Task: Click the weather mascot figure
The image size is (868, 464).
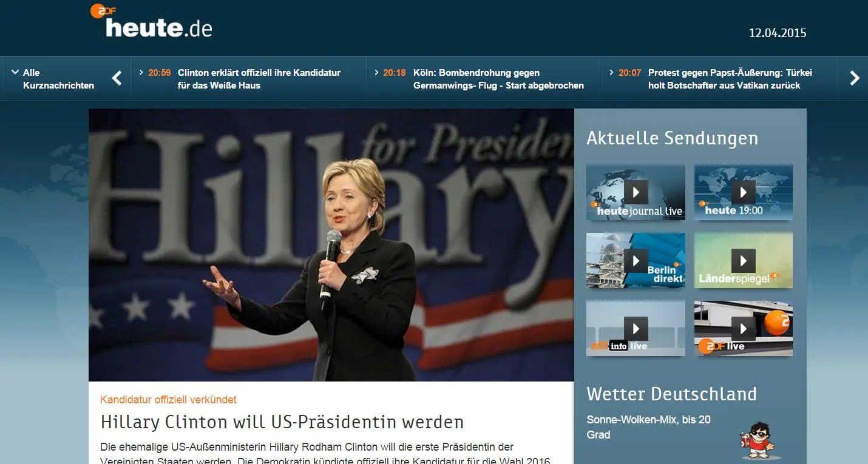Action: (x=756, y=440)
